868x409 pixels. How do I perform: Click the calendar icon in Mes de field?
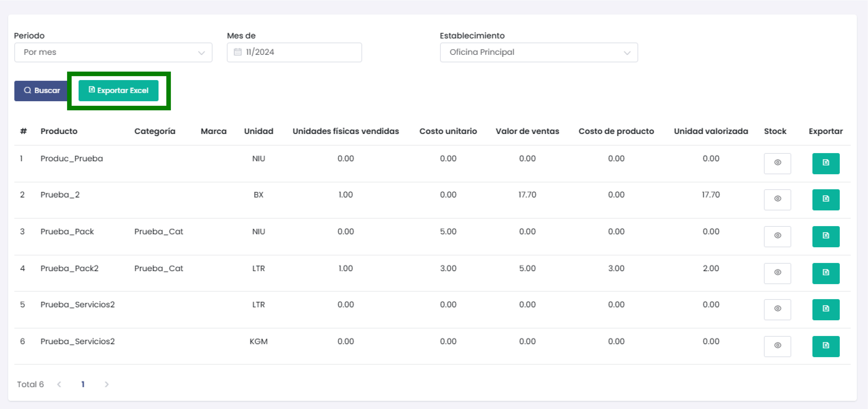click(x=237, y=52)
